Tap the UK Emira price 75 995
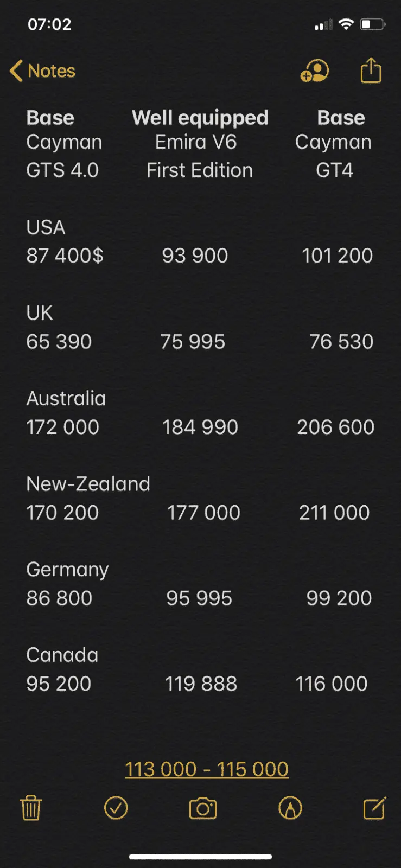The height and width of the screenshot is (868, 401). click(193, 342)
